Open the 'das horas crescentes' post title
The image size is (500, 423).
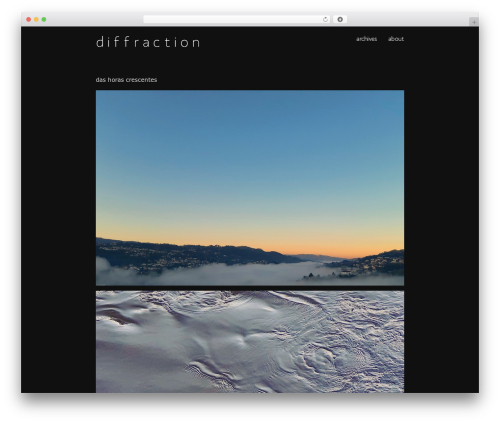126,80
